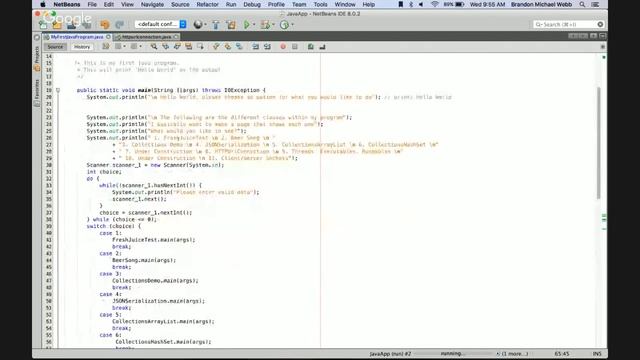640x360 pixels.
Task: Open the Tools menu
Action: [320, 4]
